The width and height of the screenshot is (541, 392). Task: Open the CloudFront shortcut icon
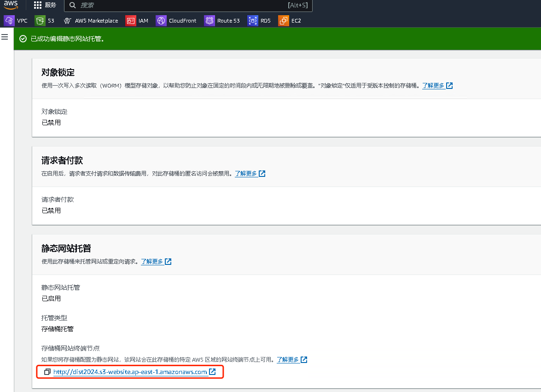click(161, 21)
